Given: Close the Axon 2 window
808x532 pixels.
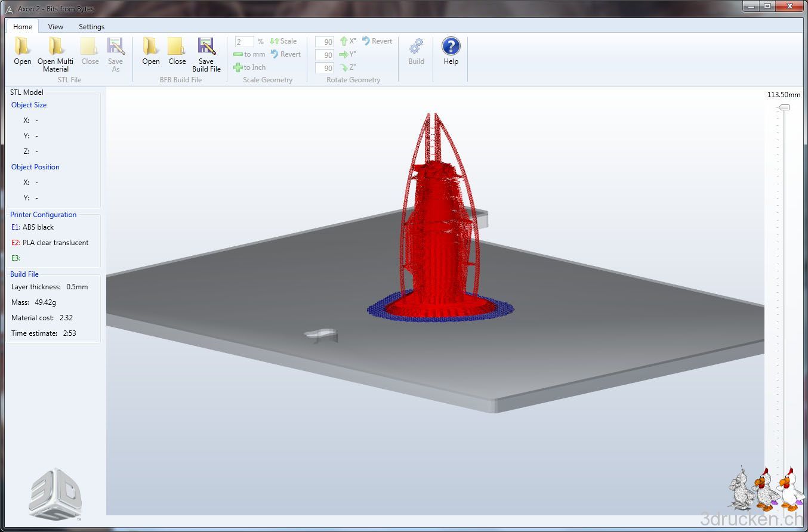Looking at the screenshot, I should (x=789, y=6).
